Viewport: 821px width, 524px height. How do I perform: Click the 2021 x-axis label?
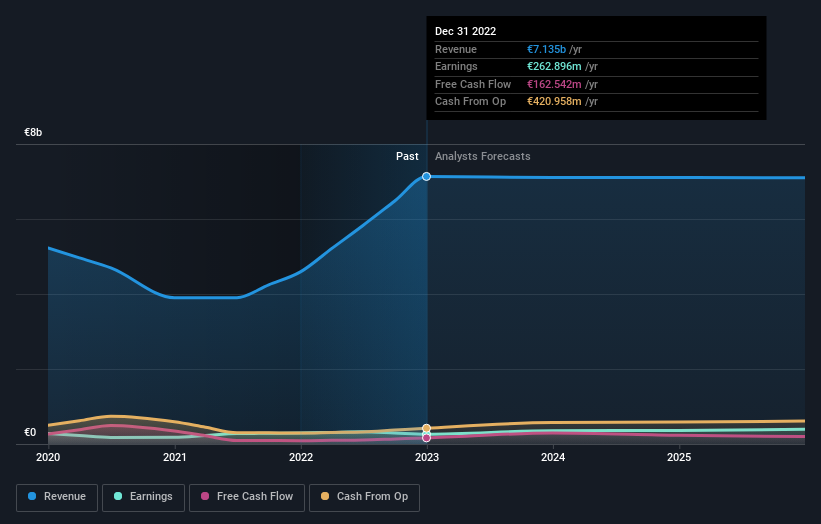point(174,457)
